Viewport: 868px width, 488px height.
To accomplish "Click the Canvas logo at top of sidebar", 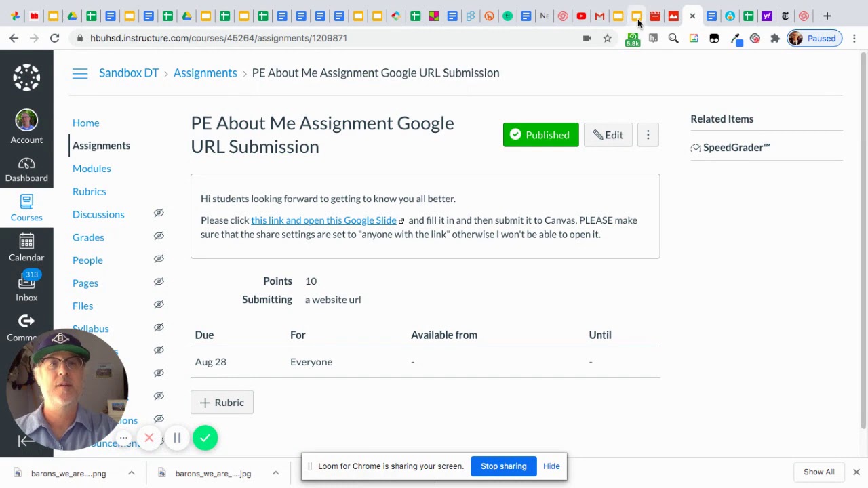I will (x=26, y=77).
